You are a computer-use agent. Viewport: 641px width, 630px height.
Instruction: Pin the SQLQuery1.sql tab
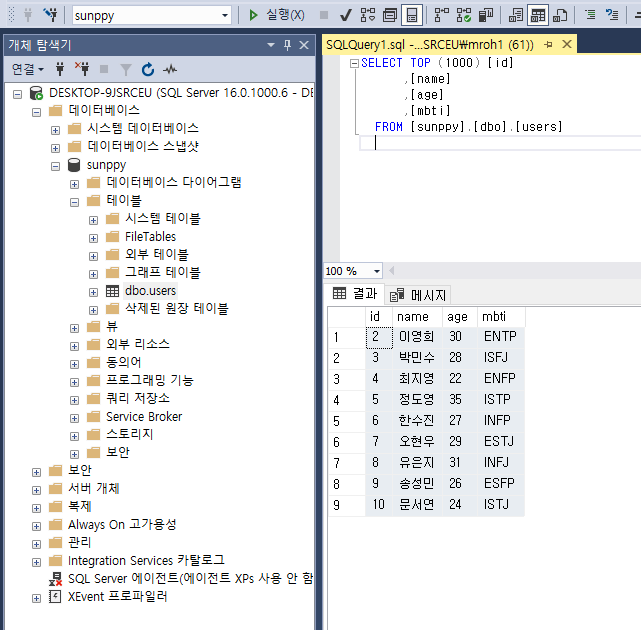pos(548,44)
